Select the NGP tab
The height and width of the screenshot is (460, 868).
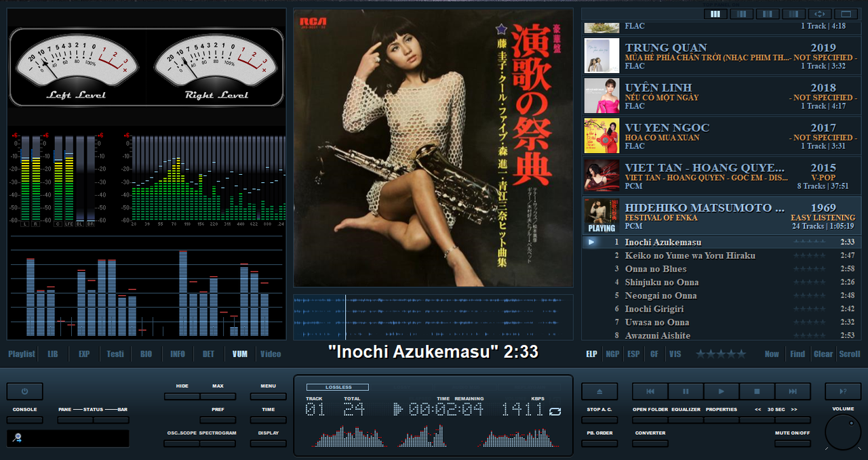pos(612,354)
